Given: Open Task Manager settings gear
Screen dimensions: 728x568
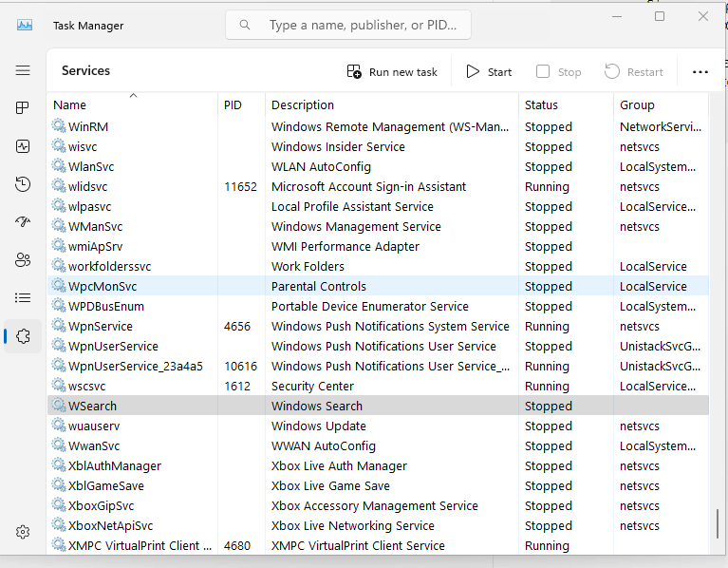Looking at the screenshot, I should [x=23, y=532].
